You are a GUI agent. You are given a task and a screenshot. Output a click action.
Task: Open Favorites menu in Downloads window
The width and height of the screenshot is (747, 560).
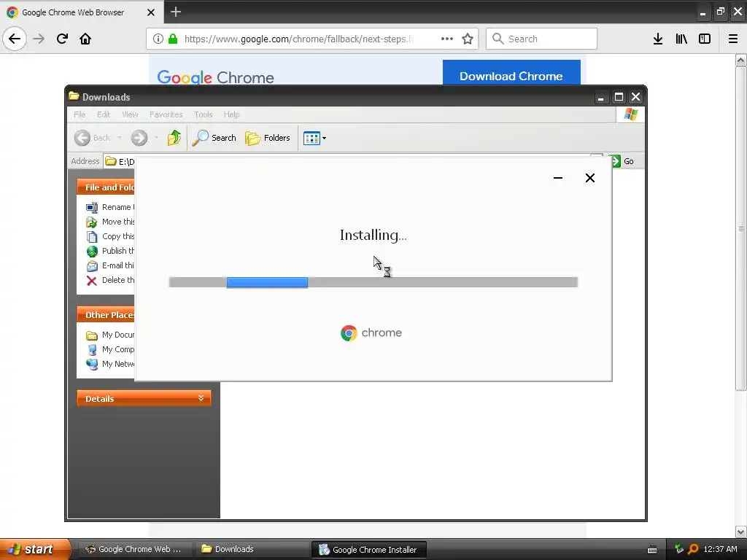[166, 114]
